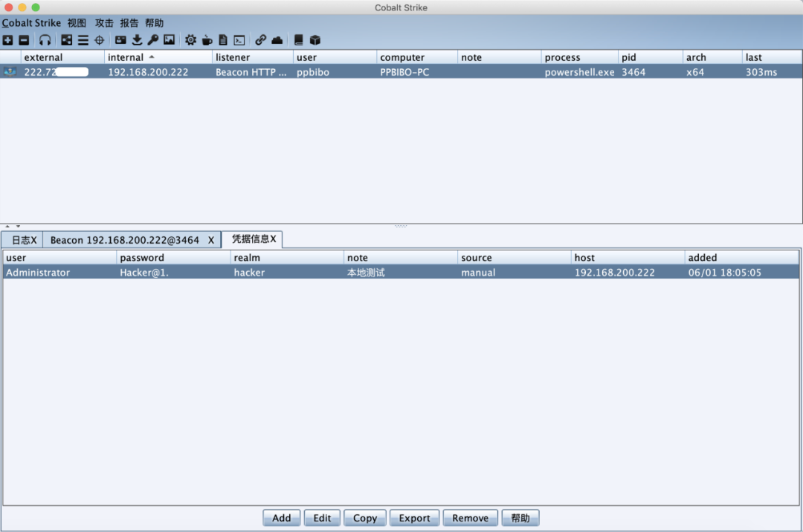Click the Beacon HTTP listener cell
803x532 pixels.
251,72
